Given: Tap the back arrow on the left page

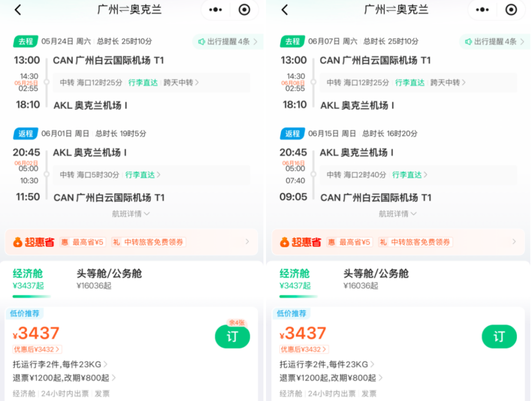Looking at the screenshot, I should (18, 9).
